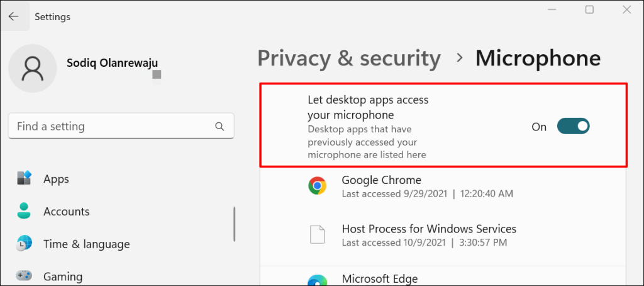Click the Google Chrome app icon
This screenshot has width=644, height=286.
(x=317, y=186)
